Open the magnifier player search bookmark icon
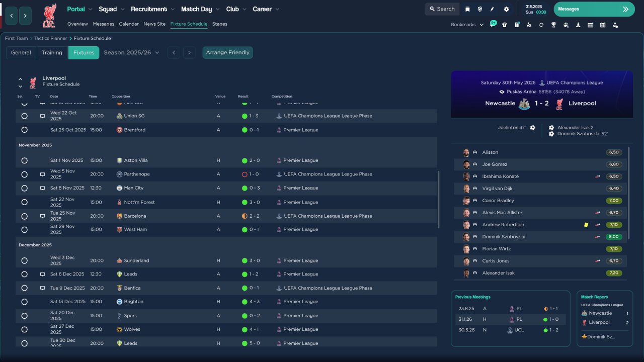The image size is (644, 362). click(529, 25)
